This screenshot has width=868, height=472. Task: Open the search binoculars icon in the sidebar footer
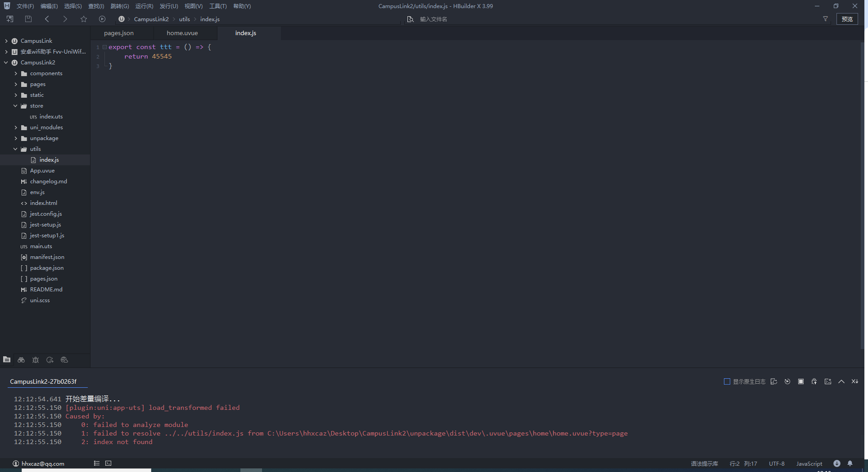click(x=21, y=360)
